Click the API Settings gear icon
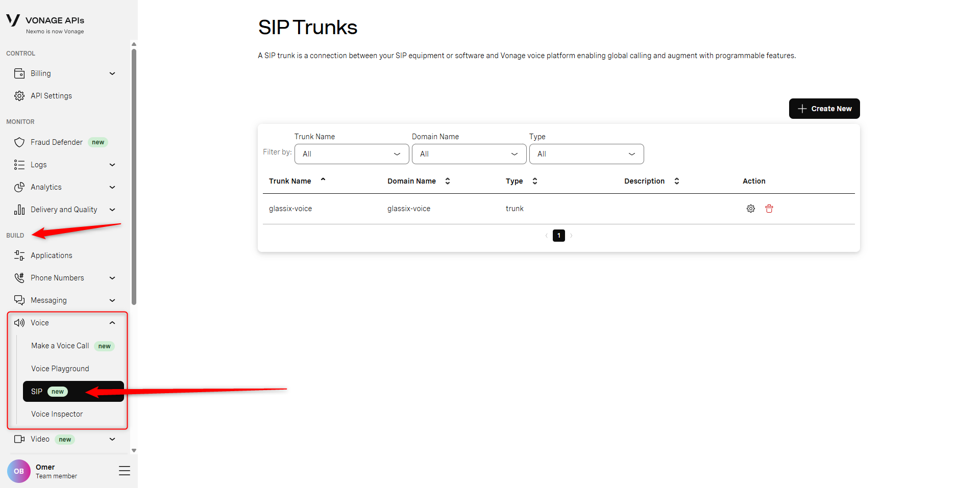This screenshot has width=980, height=488. point(19,96)
